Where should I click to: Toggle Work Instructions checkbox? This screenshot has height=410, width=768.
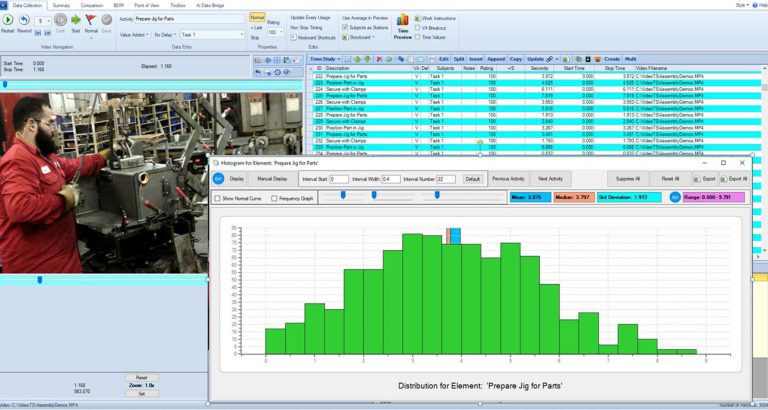point(417,18)
